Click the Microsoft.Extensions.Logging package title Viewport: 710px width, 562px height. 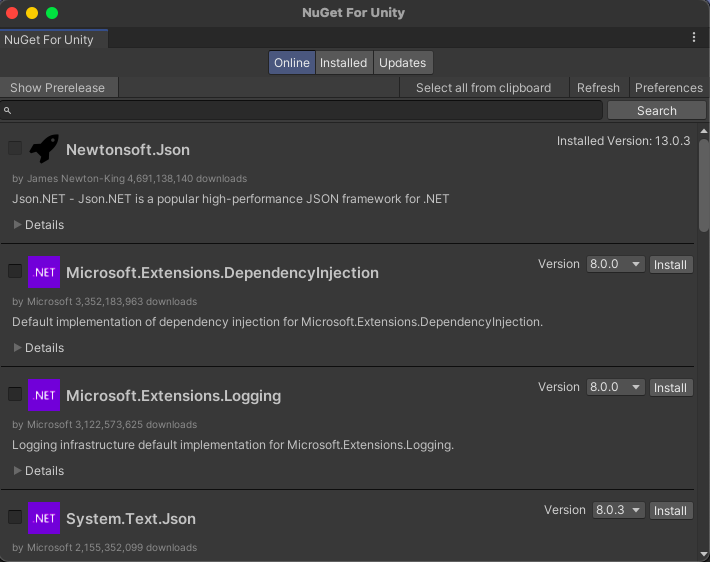click(x=173, y=396)
